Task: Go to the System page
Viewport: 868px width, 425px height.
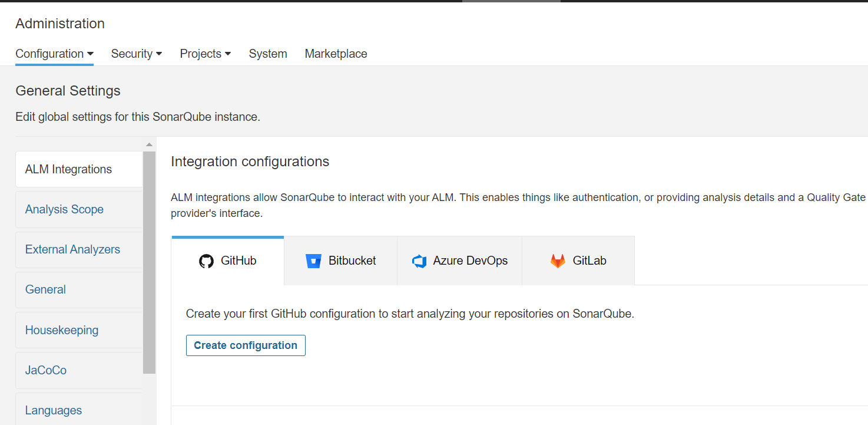Action: point(268,54)
